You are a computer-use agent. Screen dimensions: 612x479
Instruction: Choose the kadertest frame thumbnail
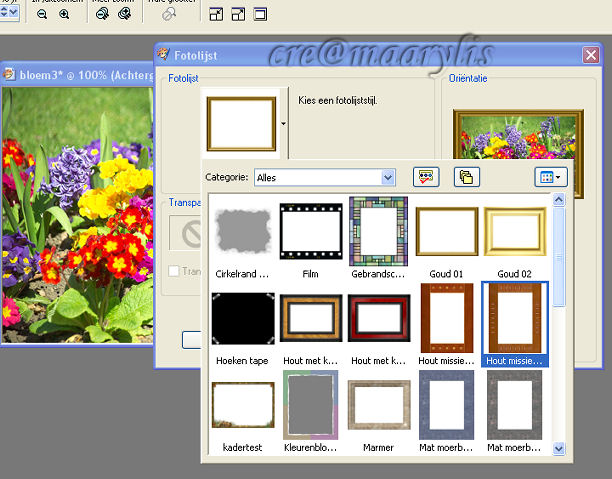(x=243, y=405)
